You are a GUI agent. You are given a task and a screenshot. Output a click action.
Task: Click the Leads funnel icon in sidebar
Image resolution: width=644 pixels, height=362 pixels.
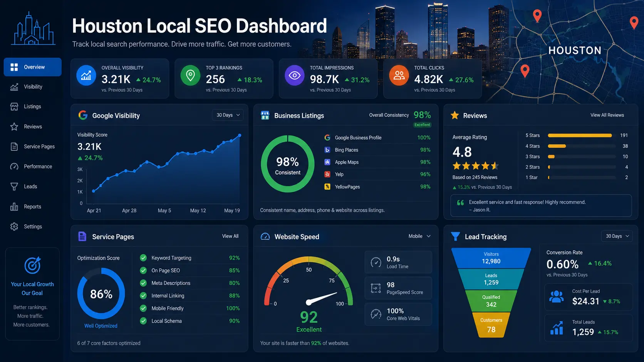[14, 187]
